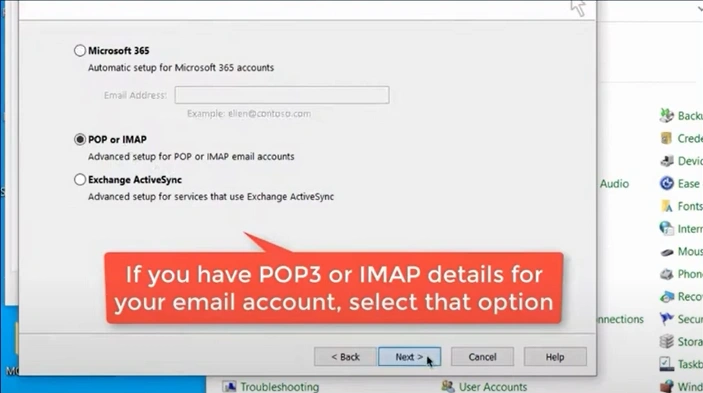Open the Fonts icon in Control Panel
The width and height of the screenshot is (703, 393).
click(x=667, y=206)
